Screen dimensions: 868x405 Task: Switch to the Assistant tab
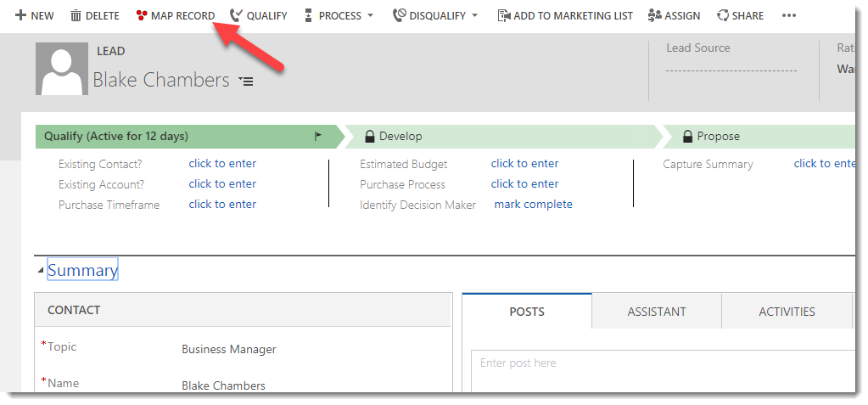[656, 312]
